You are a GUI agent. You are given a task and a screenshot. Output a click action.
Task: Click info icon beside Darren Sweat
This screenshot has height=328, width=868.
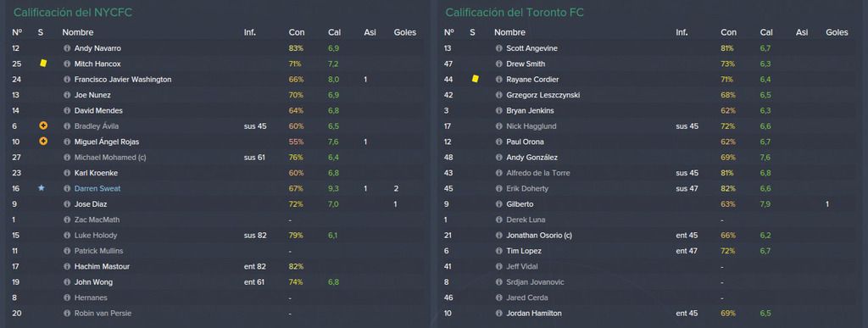[67, 189]
